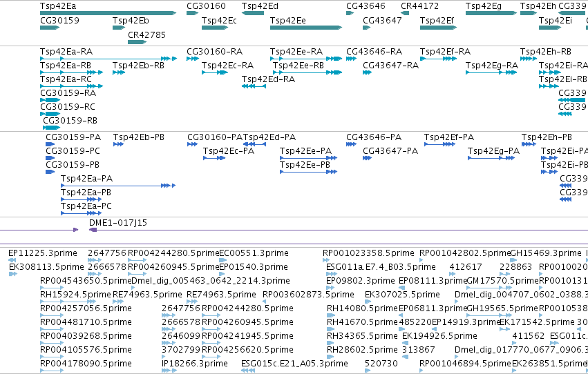Click the Tsp42Ea-PB protein label
The image size is (588, 374).
[x=86, y=193]
